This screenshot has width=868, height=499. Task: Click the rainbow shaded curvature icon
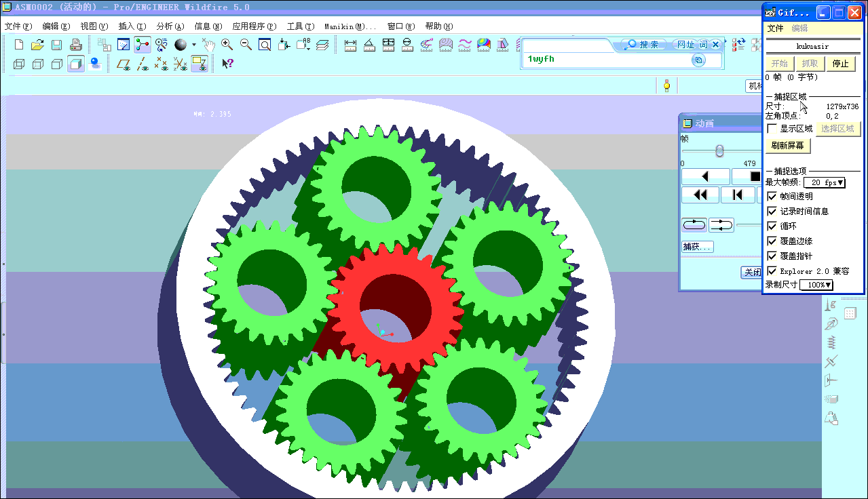[484, 45]
